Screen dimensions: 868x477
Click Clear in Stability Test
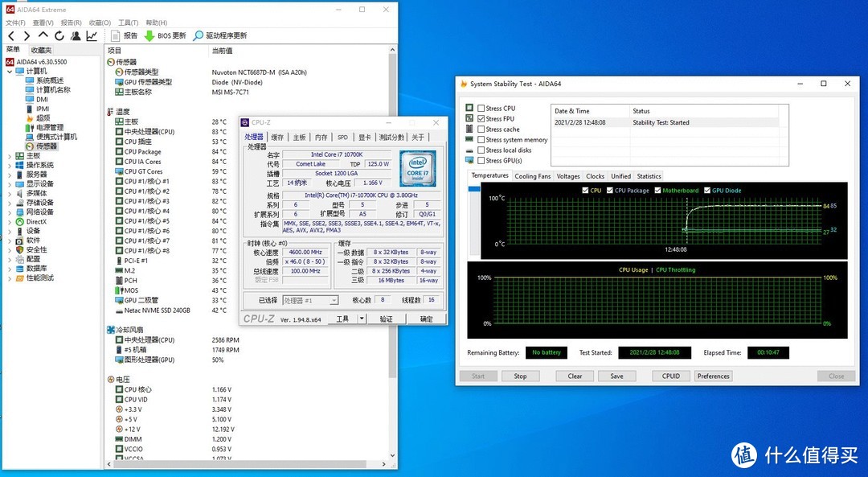(575, 376)
